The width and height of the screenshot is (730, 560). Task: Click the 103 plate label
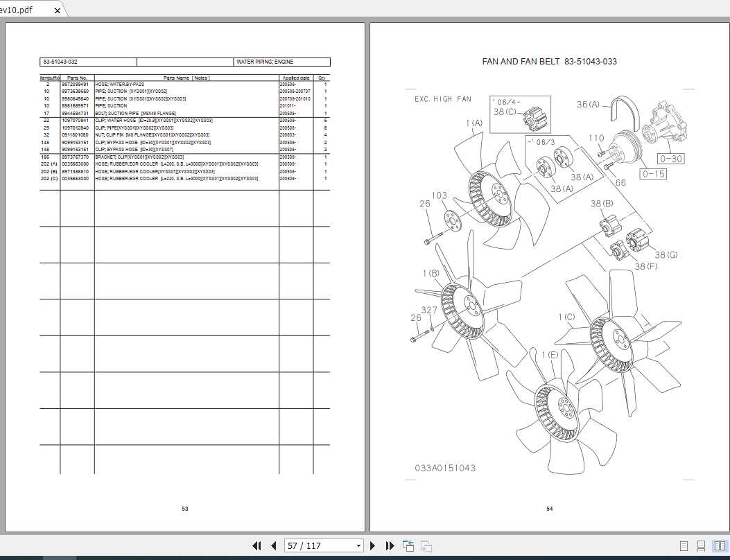coord(439,195)
